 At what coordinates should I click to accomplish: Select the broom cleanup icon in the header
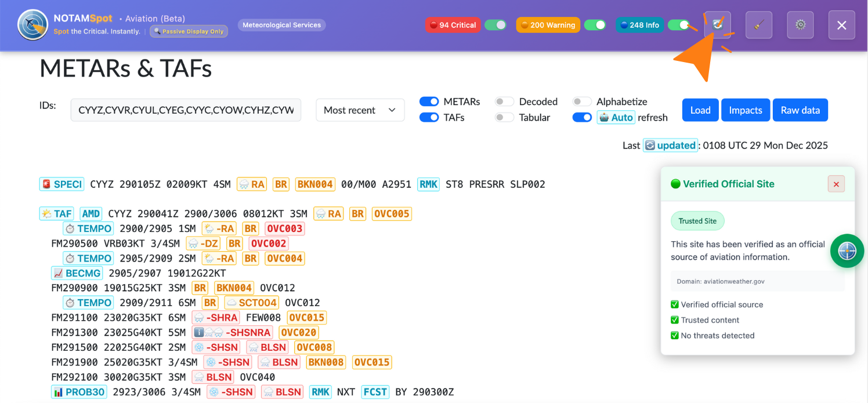coord(759,25)
